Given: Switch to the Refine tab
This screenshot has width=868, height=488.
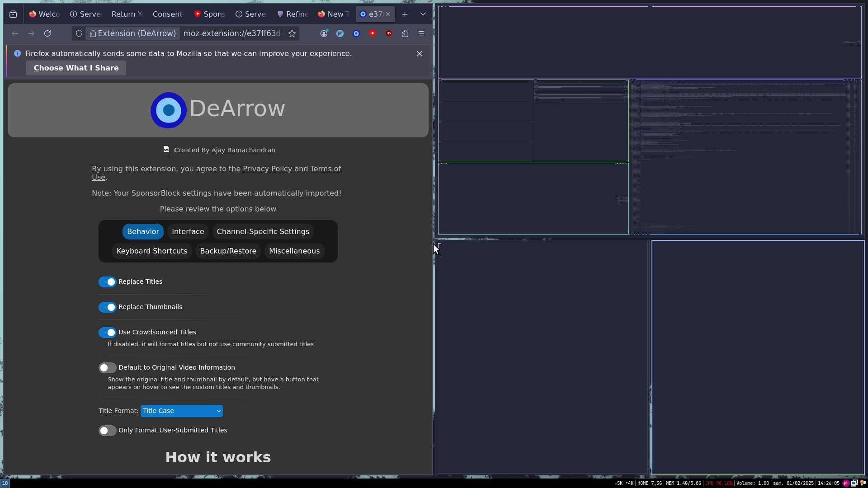Looking at the screenshot, I should [293, 14].
